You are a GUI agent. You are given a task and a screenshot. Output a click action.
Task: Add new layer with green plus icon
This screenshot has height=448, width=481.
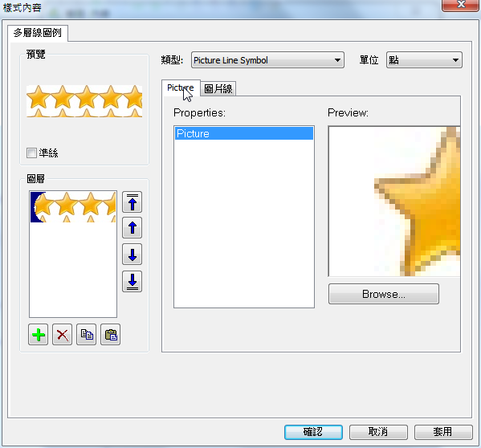(38, 335)
